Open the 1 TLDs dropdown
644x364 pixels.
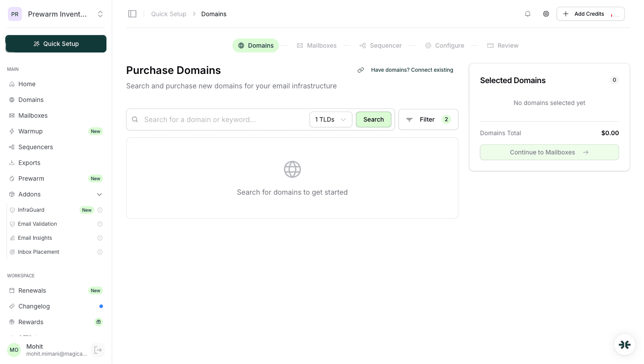coord(331,119)
